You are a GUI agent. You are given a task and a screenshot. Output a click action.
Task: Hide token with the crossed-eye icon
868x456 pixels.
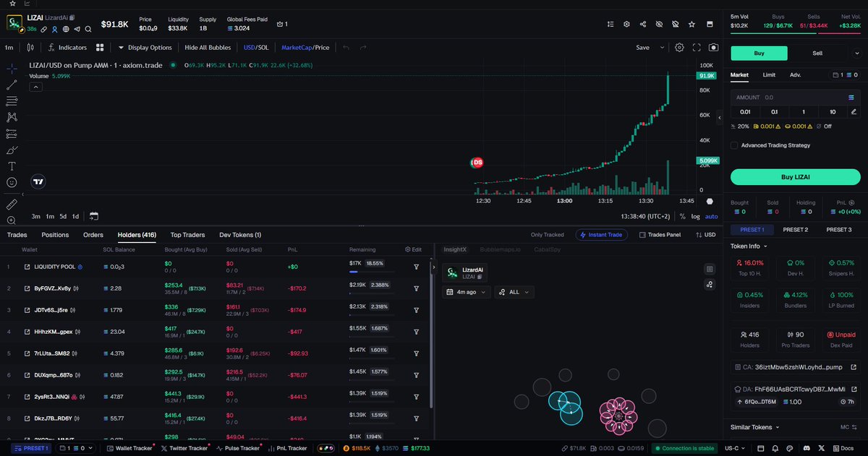[x=659, y=24]
